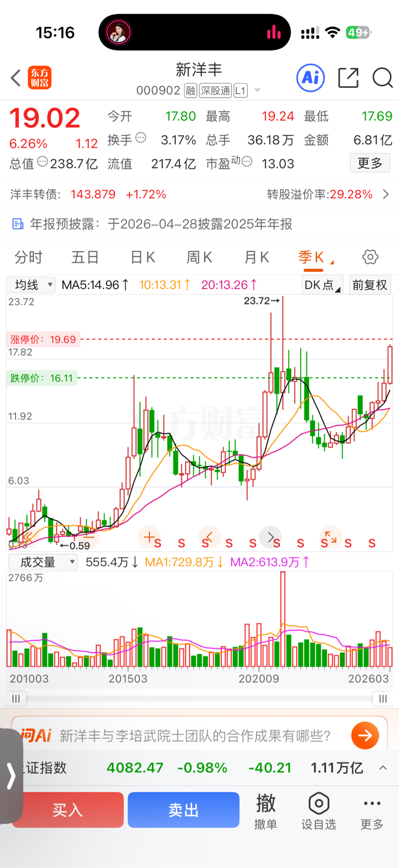Image resolution: width=399 pixels, height=868 pixels.
Task: Switch to the 分时 tab
Action: tap(29, 257)
